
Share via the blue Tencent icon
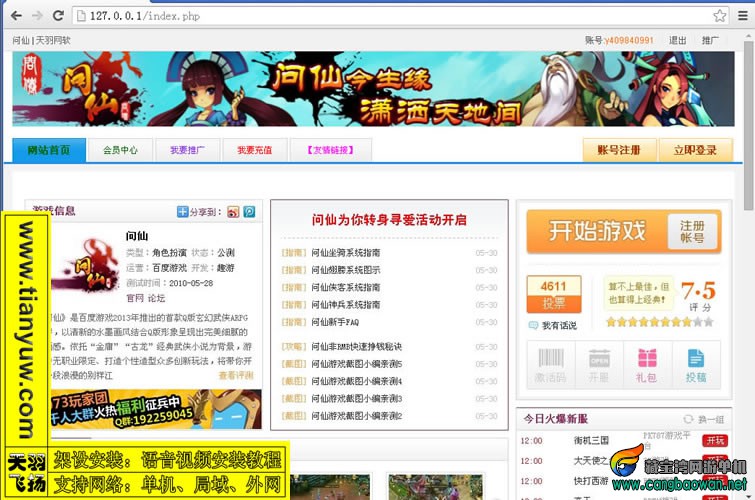click(249, 212)
